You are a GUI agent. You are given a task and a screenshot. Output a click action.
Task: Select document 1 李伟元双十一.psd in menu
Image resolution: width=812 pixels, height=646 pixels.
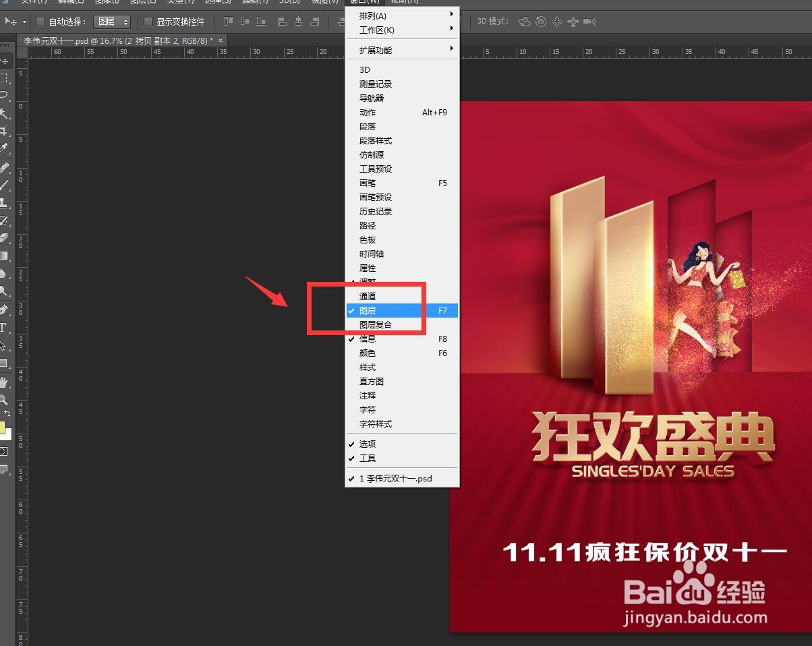coord(402,479)
